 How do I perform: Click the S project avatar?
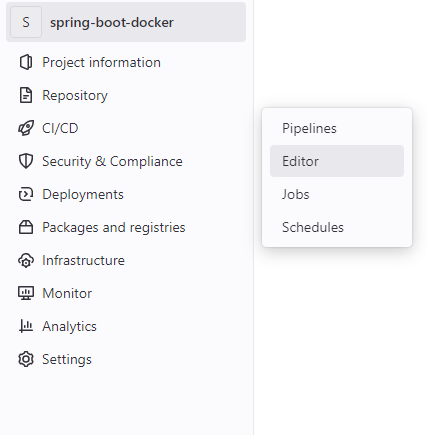pos(26,22)
